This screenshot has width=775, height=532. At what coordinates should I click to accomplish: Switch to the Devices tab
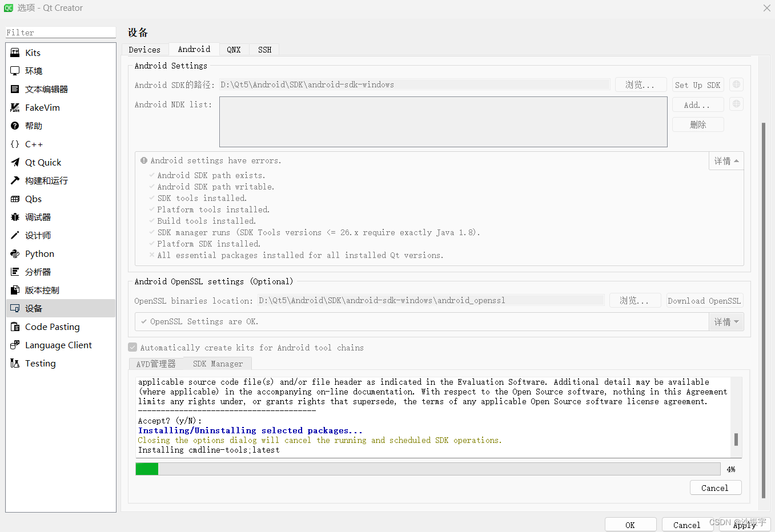(x=144, y=50)
